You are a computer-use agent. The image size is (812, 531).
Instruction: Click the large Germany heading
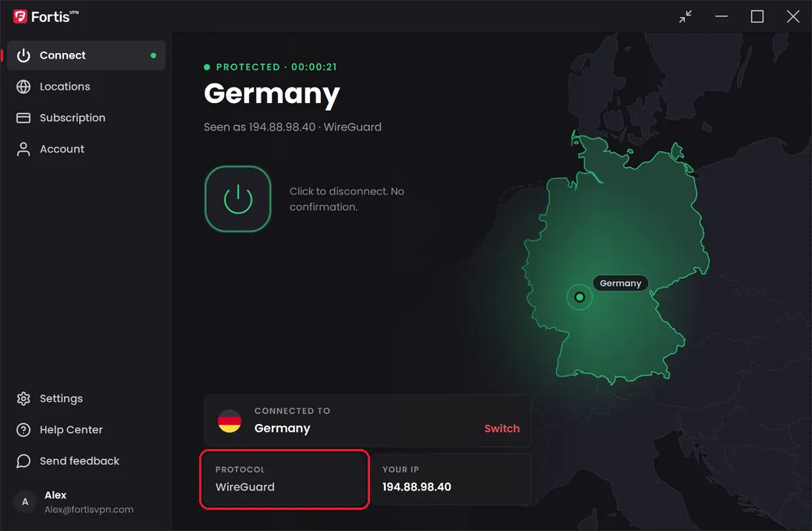tap(272, 94)
